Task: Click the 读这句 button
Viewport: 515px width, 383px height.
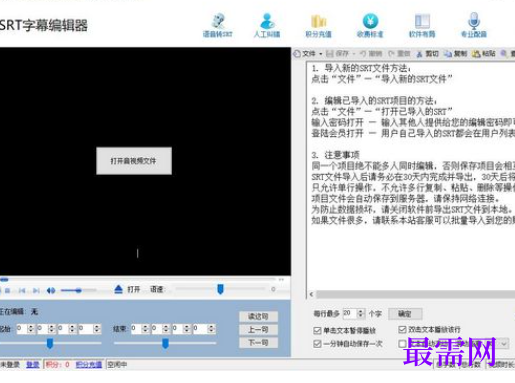Action: coord(258,316)
